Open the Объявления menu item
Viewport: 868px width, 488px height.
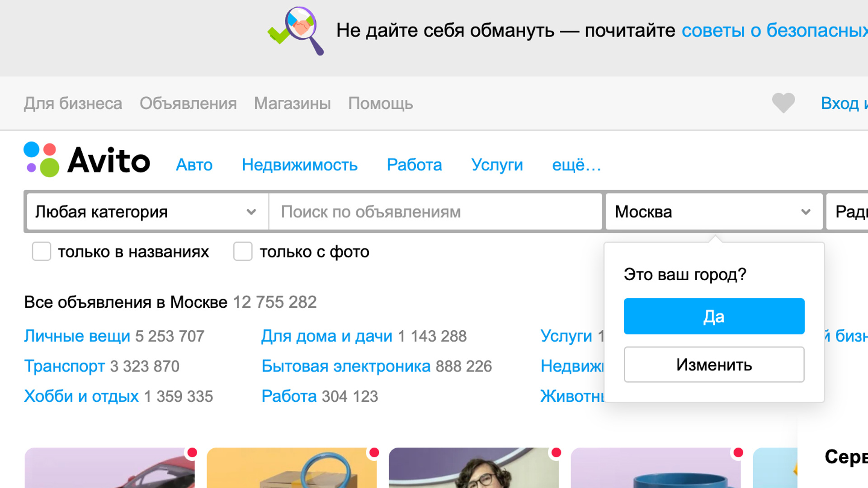tap(188, 103)
